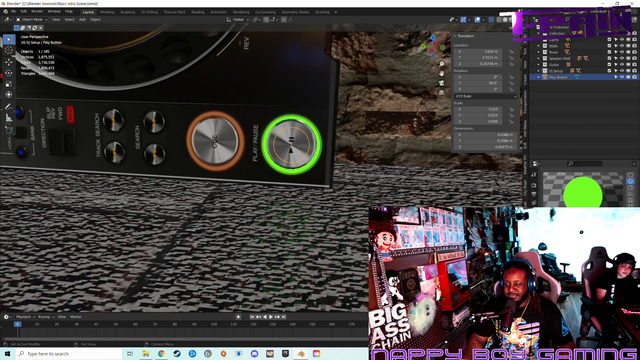Open the Object Mode dropdown
The image size is (640, 360).
(32, 20)
